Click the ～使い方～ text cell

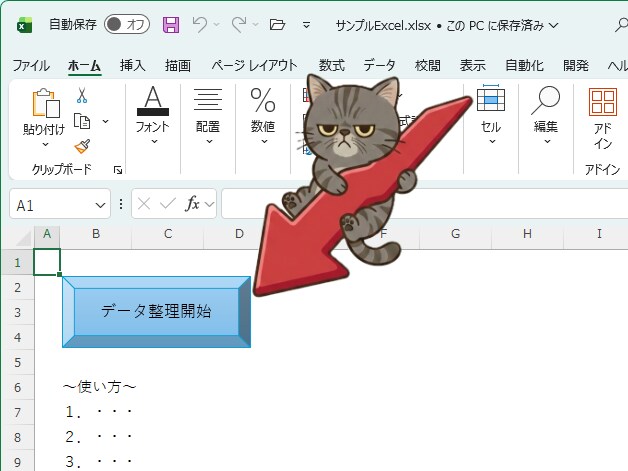click(x=99, y=387)
